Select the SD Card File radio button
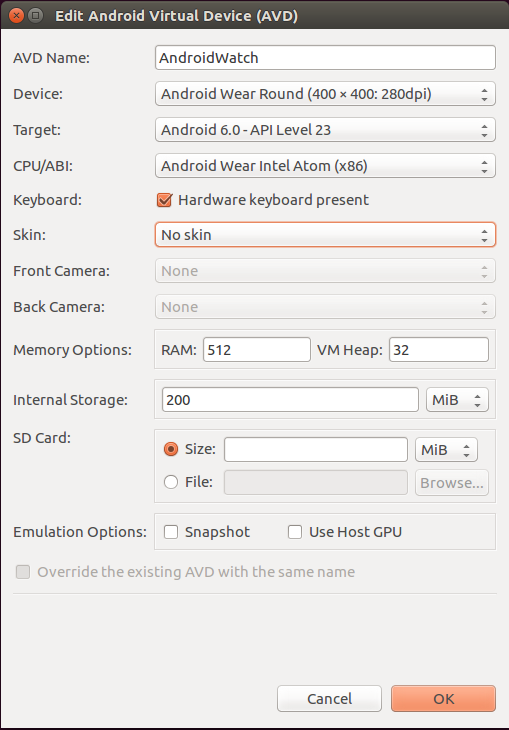This screenshot has height=730, width=509. coord(171,482)
